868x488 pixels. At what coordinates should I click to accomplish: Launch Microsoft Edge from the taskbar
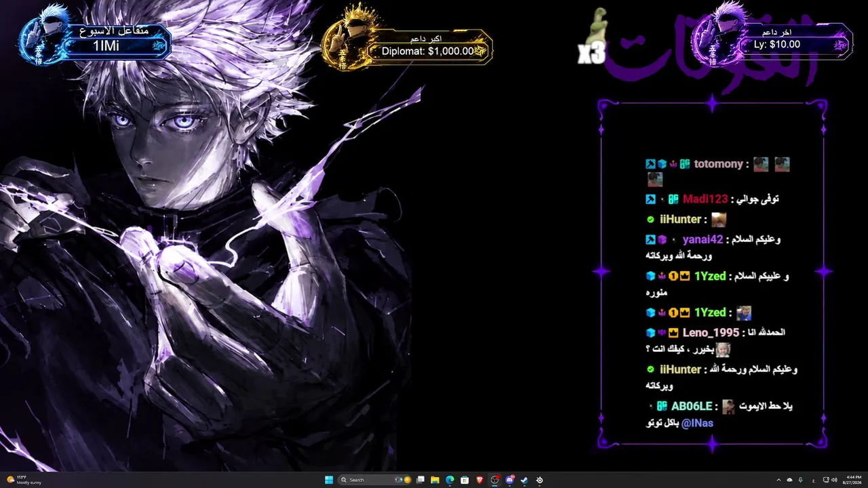click(450, 480)
